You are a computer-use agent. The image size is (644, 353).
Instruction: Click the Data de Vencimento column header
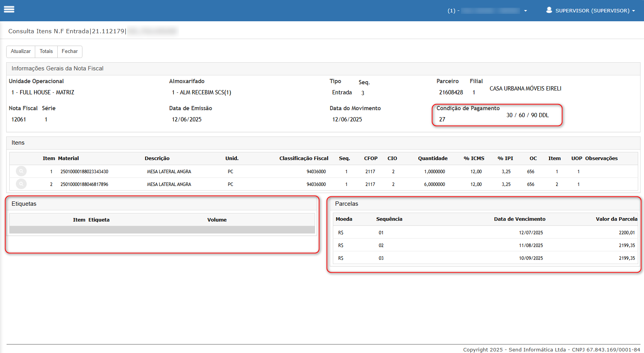click(520, 219)
